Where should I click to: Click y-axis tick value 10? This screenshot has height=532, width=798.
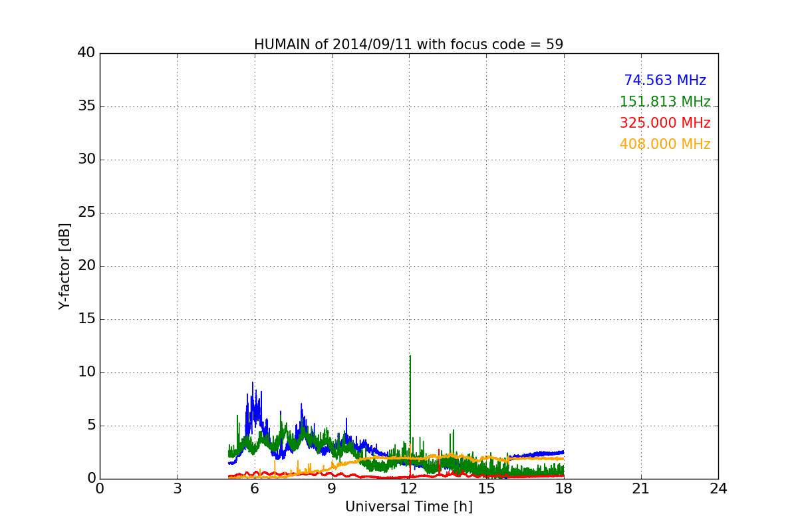[x=86, y=372]
